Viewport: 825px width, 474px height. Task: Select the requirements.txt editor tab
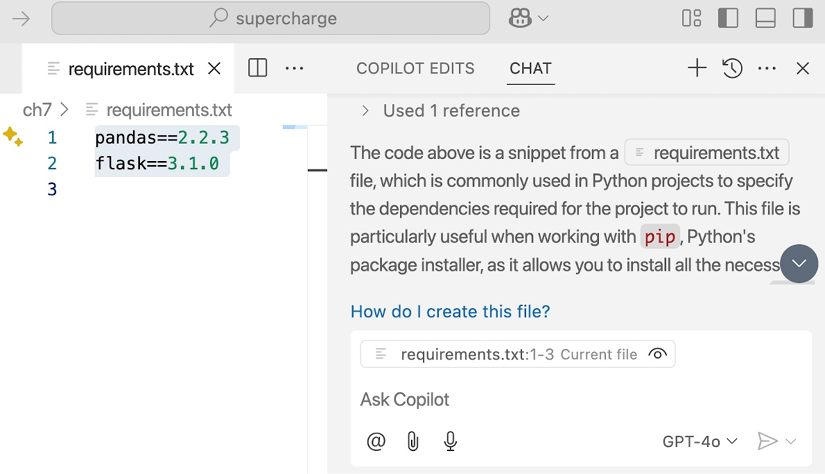pos(128,68)
